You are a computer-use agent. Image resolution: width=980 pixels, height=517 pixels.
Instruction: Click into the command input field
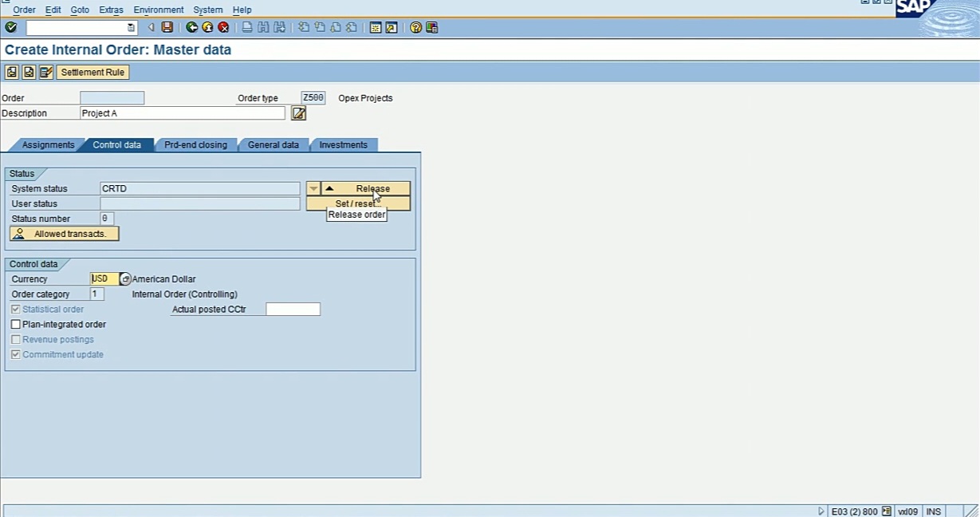(x=77, y=28)
